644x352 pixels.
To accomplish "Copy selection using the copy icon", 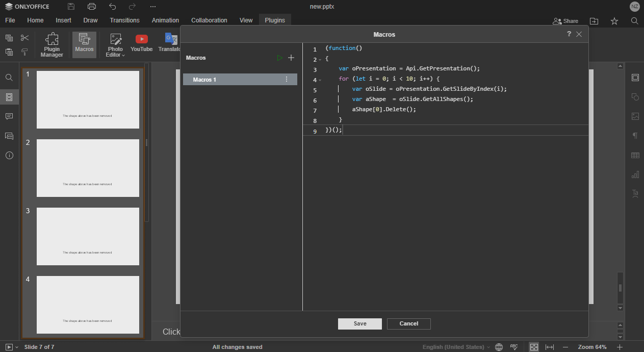I will pos(9,38).
